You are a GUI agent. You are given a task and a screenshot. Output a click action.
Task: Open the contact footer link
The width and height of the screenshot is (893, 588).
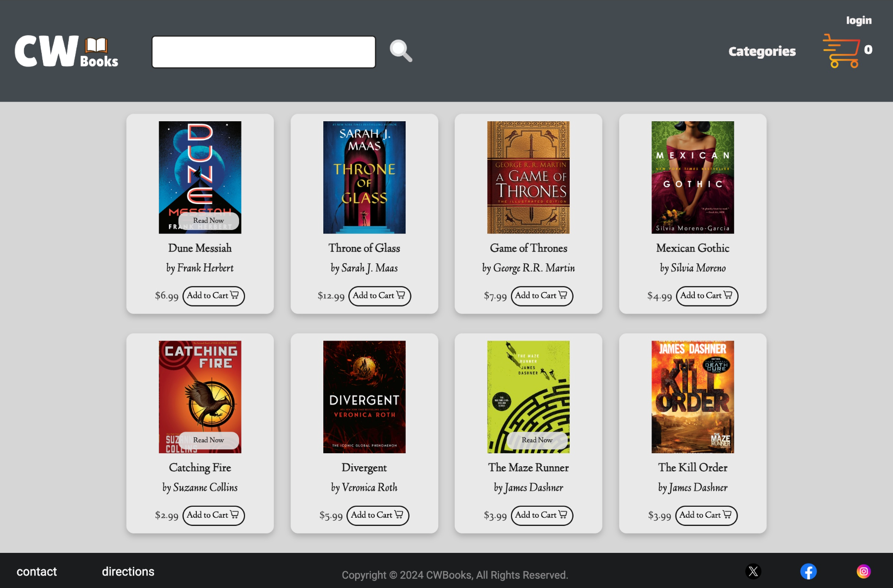pos(37,572)
